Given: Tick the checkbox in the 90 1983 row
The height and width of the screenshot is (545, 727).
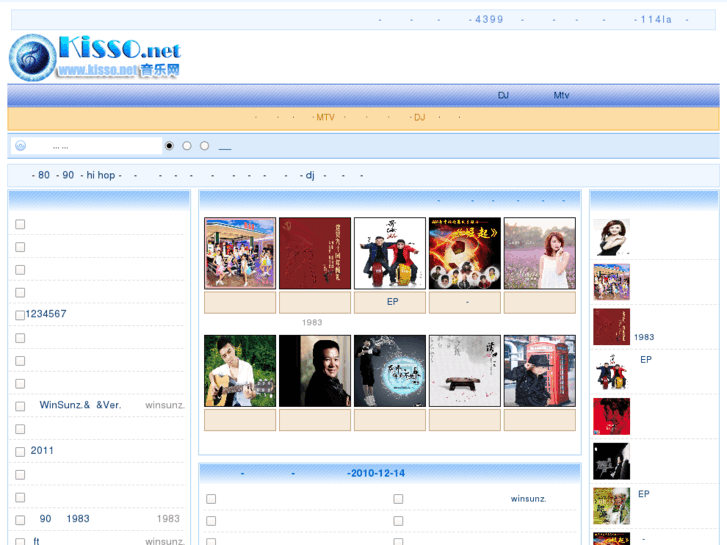Looking at the screenshot, I should tap(20, 519).
